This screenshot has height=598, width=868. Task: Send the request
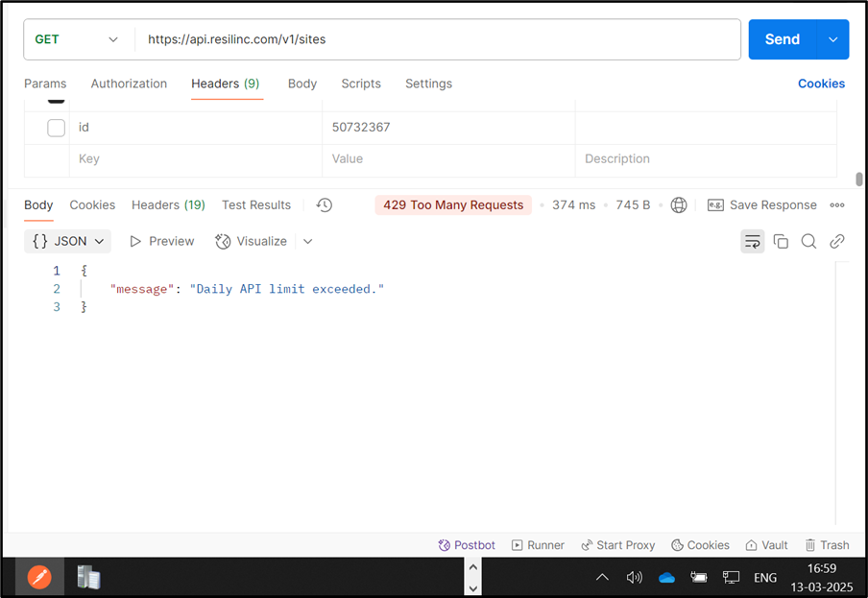[783, 39]
